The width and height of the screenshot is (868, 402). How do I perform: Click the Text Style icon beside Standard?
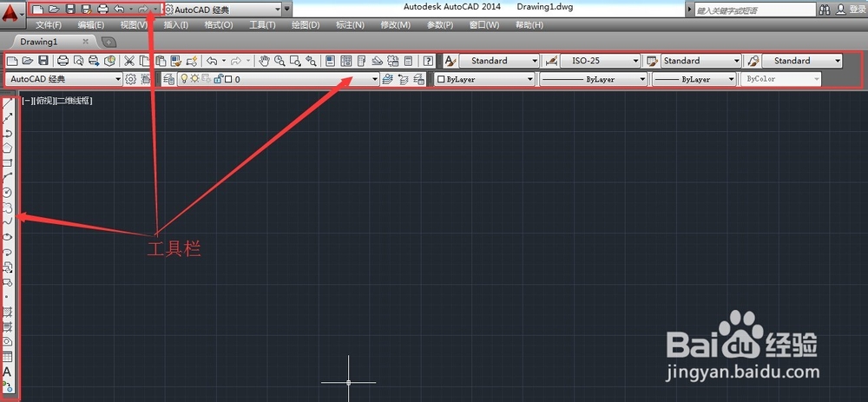coord(450,61)
